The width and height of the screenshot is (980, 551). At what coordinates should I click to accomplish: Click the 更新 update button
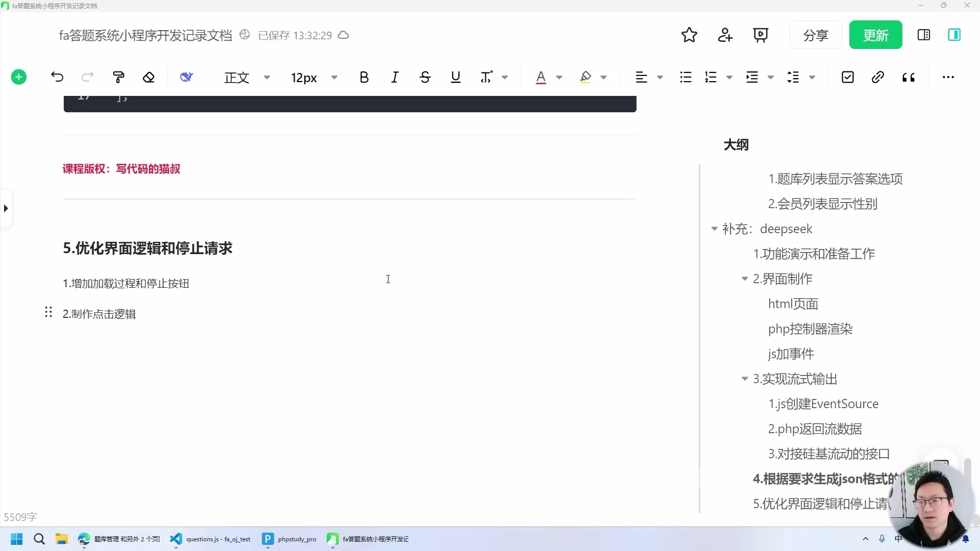876,35
